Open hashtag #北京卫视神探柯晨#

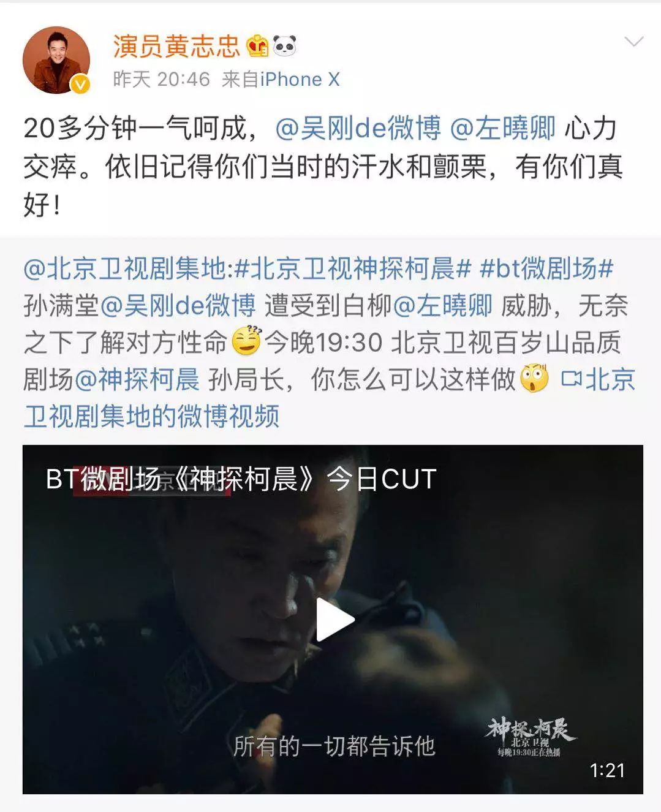click(x=353, y=268)
